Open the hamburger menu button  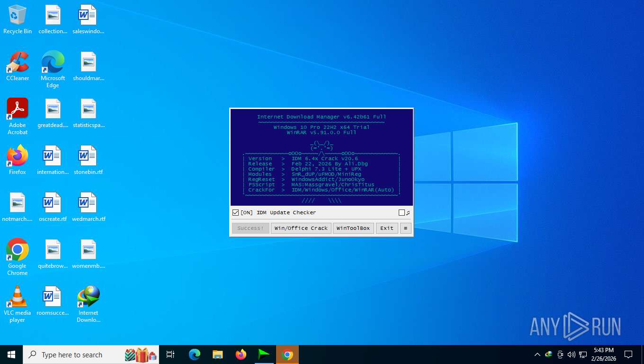[405, 228]
